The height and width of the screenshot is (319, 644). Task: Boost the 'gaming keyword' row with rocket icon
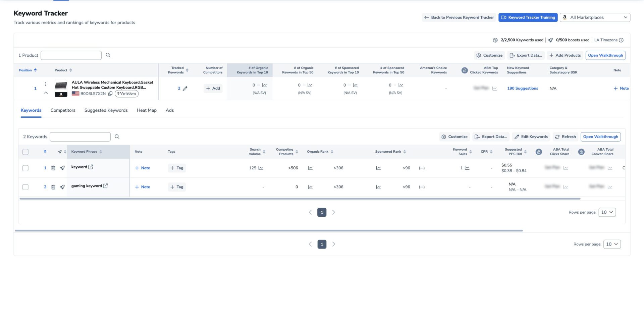(x=62, y=187)
